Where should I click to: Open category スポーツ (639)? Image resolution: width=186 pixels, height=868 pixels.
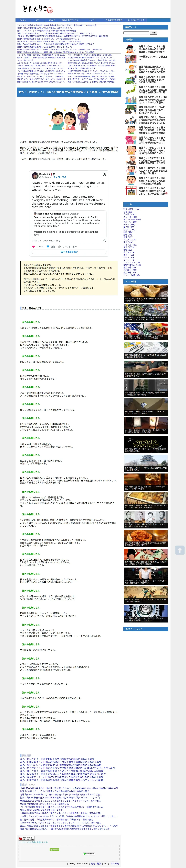coord(130,222)
